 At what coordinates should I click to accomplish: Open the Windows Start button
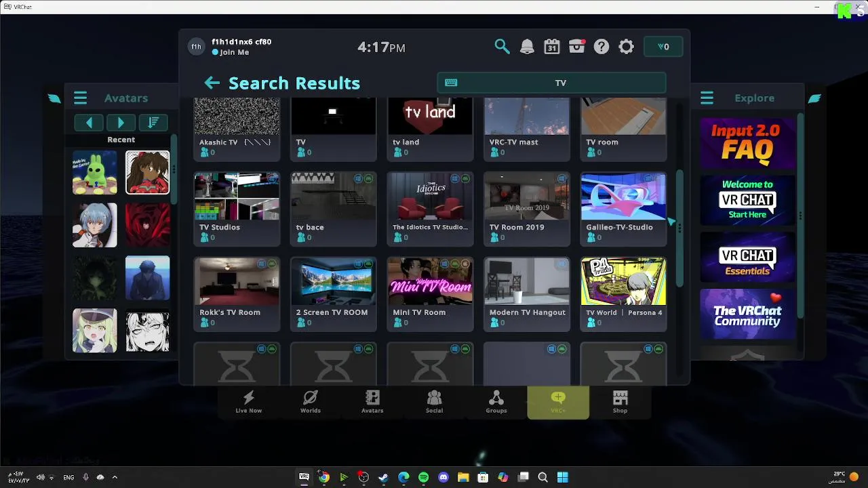562,477
